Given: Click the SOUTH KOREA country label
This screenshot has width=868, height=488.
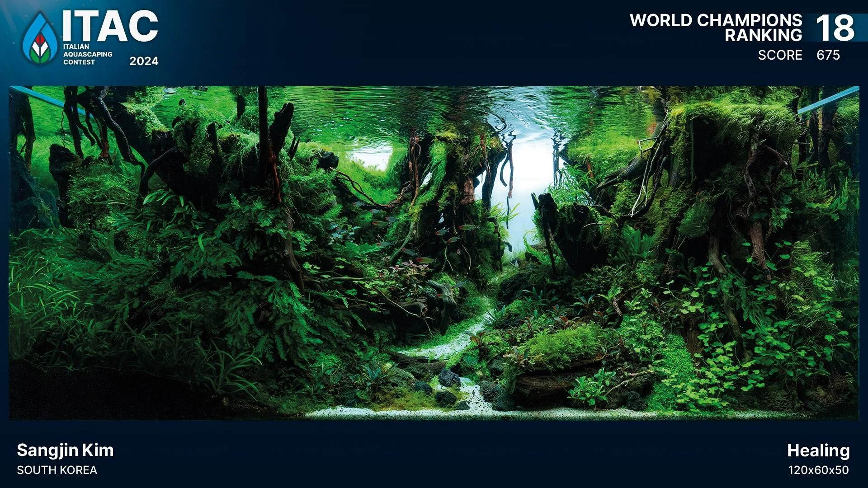Looking at the screenshot, I should coord(57,470).
